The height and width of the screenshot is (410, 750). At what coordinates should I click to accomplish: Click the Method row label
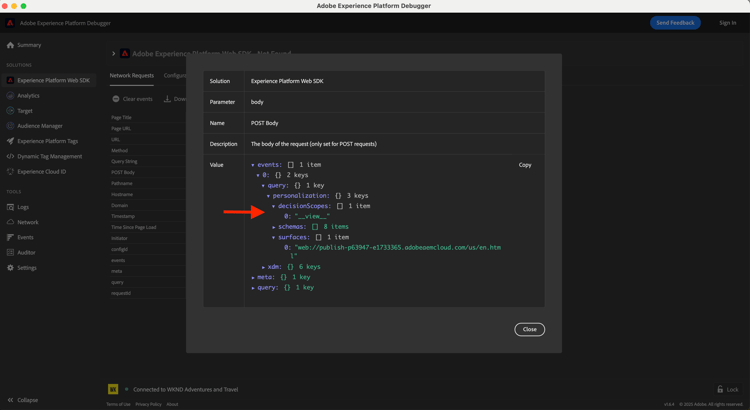pos(119,150)
